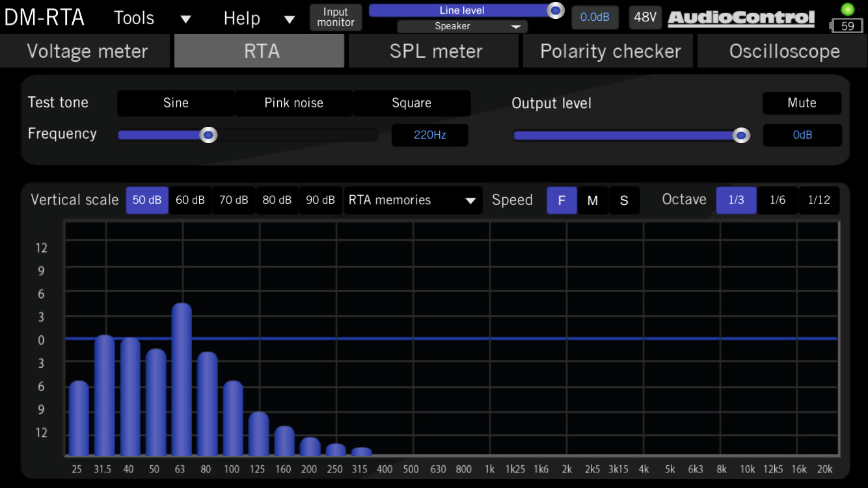
Task: Select Pink noise test tone
Action: pyautogui.click(x=293, y=103)
